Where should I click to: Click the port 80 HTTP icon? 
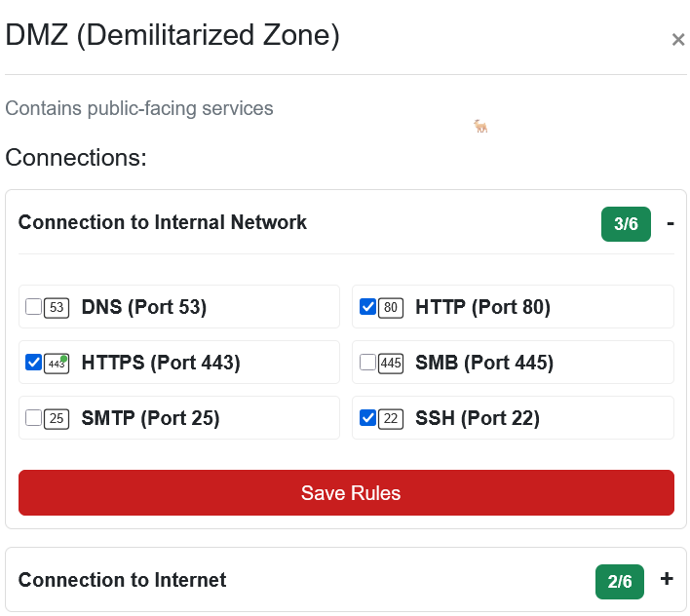391,308
